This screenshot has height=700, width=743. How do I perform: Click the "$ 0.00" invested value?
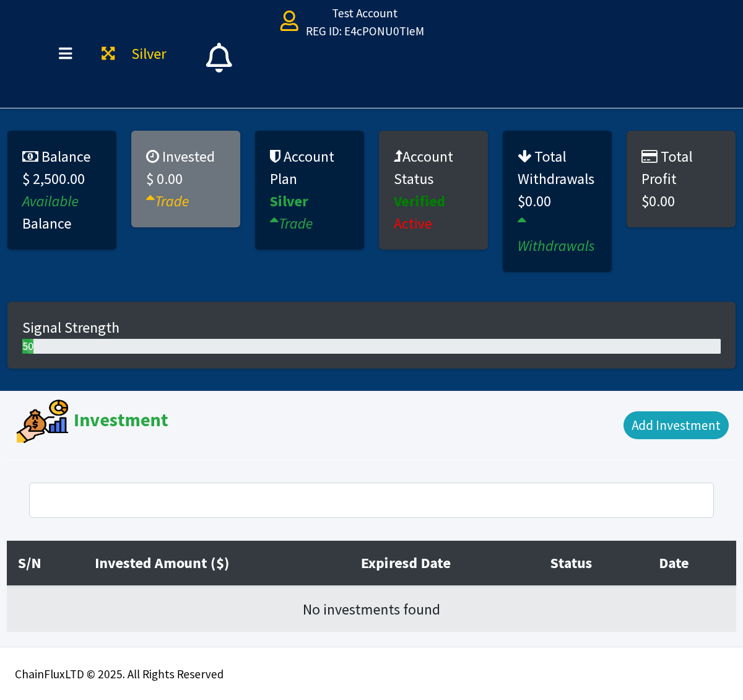coord(165,179)
